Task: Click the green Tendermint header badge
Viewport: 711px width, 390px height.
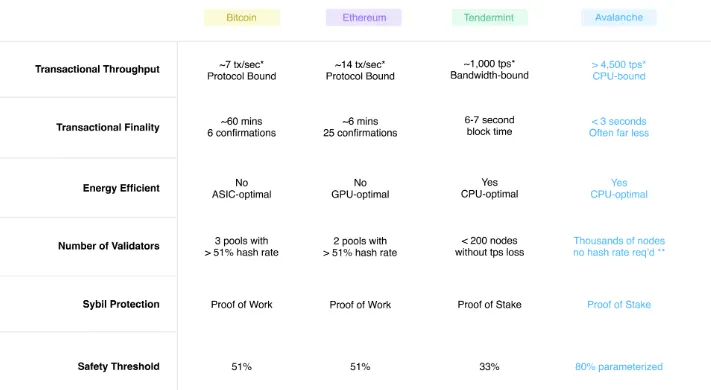Action: pyautogui.click(x=489, y=18)
